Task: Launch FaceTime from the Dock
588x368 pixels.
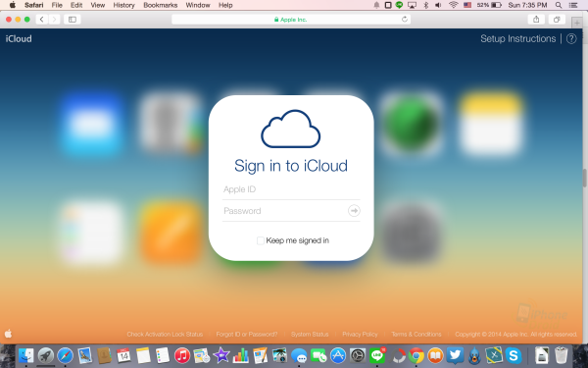Action: tap(318, 355)
